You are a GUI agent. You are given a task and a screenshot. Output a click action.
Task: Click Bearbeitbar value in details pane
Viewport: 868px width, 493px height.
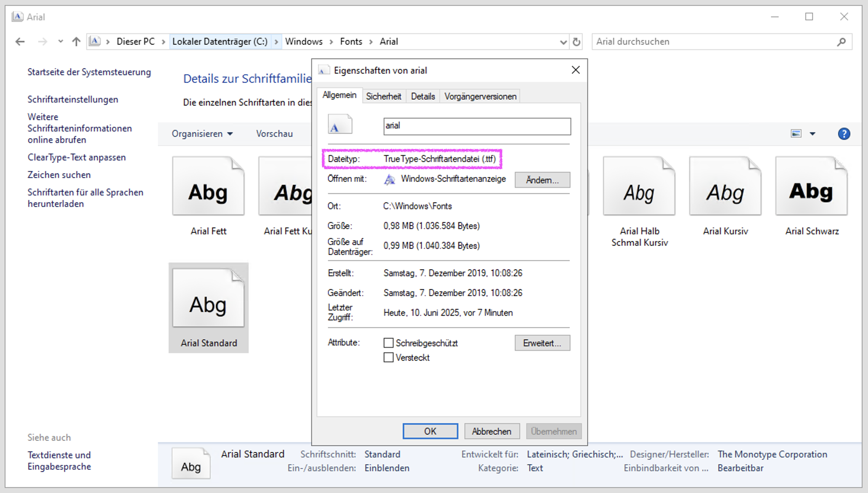pos(741,468)
